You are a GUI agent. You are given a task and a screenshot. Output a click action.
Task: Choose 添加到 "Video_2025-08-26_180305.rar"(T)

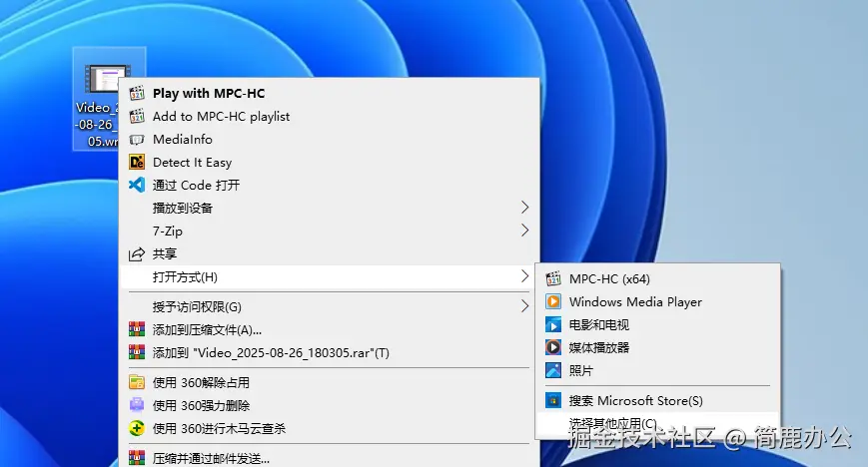coord(330,352)
